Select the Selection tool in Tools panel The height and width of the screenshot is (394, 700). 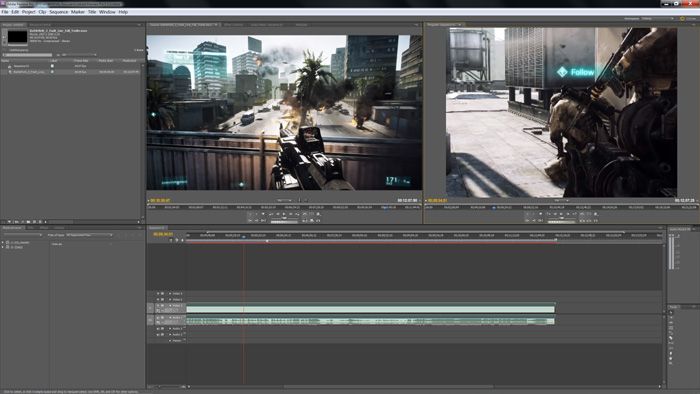click(671, 312)
